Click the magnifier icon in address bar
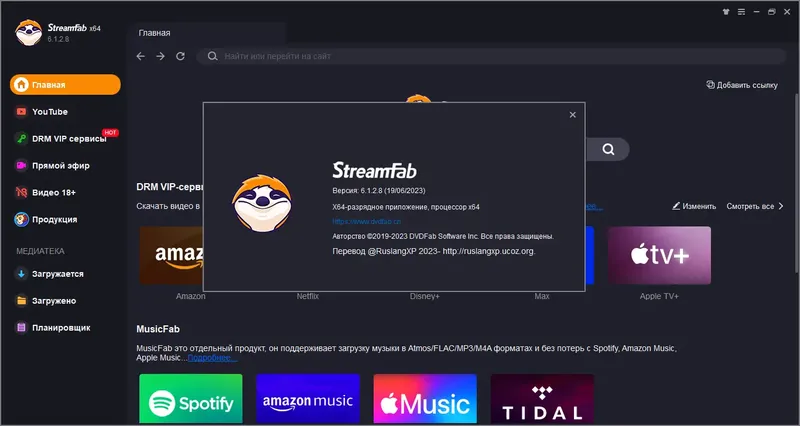Screen dimensions: 800x426 212,56
